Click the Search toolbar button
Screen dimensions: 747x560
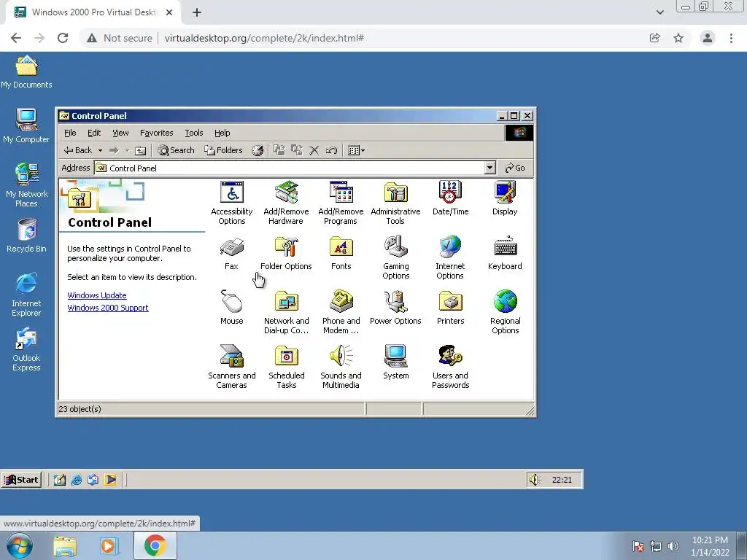(177, 150)
